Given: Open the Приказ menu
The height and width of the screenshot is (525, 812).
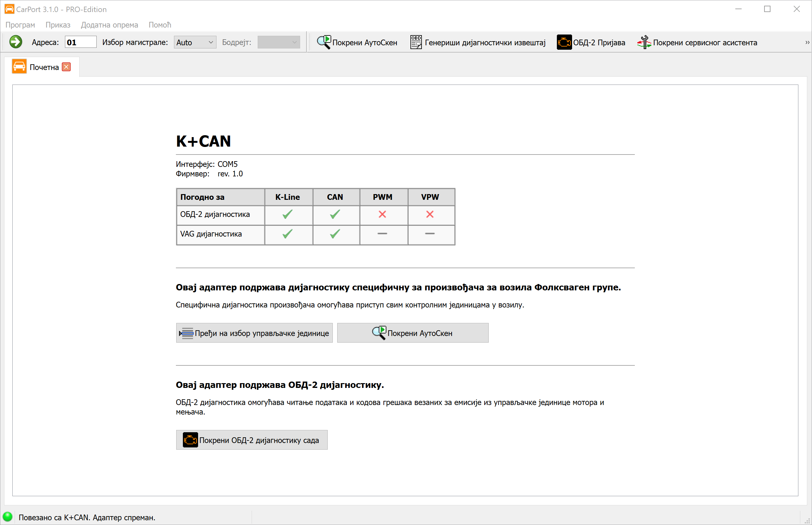Looking at the screenshot, I should [58, 25].
